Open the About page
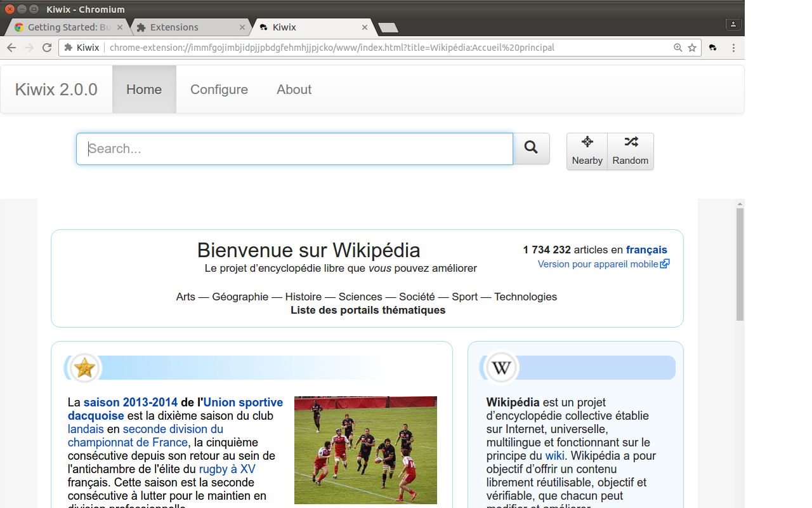Viewport: 812px width, 508px height. [x=294, y=90]
